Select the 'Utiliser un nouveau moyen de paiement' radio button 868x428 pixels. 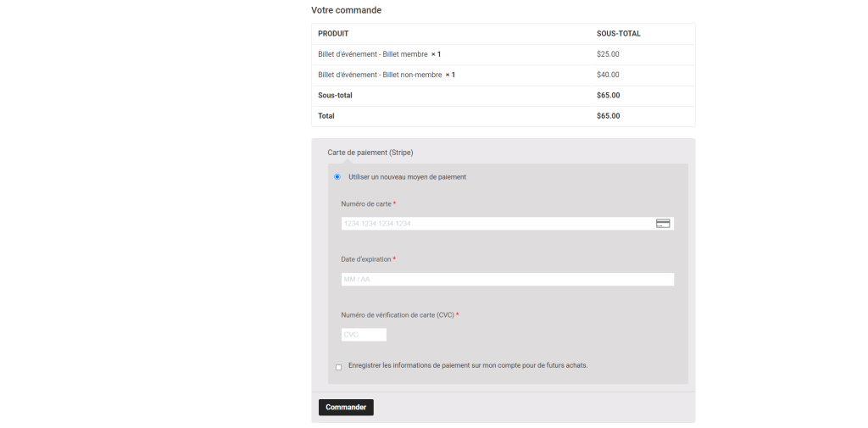pyautogui.click(x=337, y=177)
